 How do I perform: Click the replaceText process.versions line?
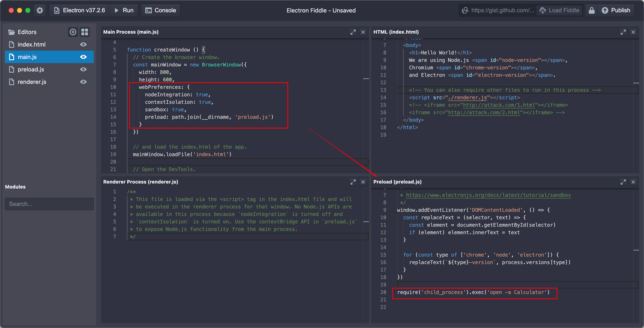pos(490,262)
